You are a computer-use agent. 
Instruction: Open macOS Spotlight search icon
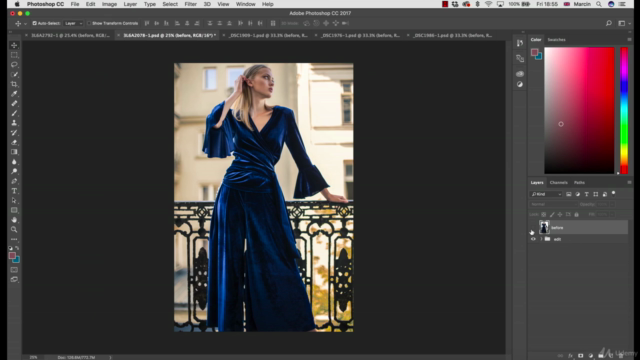tap(598, 4)
